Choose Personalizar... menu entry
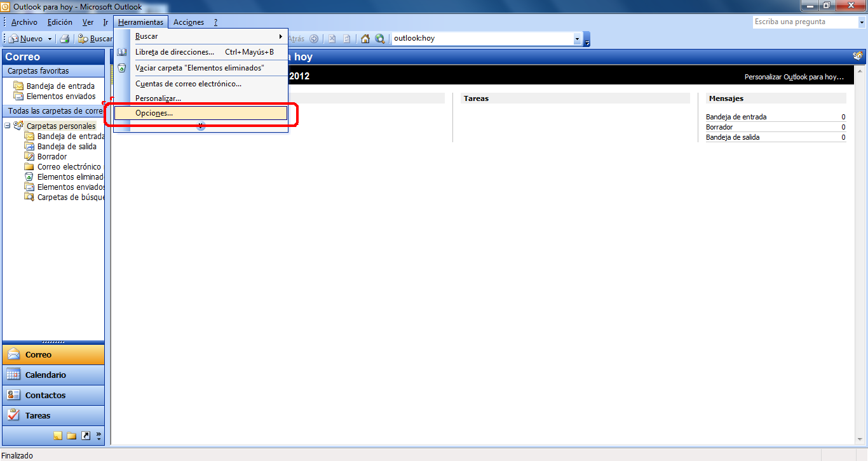This screenshot has height=461, width=868. pyautogui.click(x=201, y=98)
